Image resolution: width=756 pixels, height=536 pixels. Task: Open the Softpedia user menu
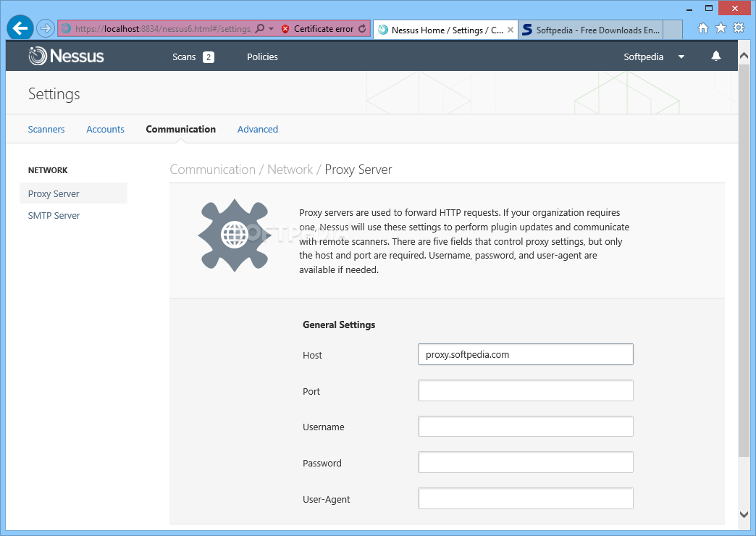coord(643,57)
